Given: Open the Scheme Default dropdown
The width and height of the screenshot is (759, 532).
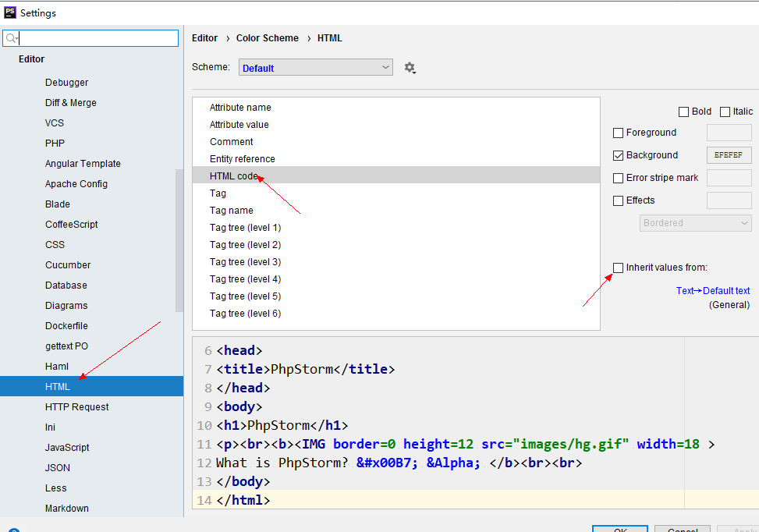Looking at the screenshot, I should [316, 67].
